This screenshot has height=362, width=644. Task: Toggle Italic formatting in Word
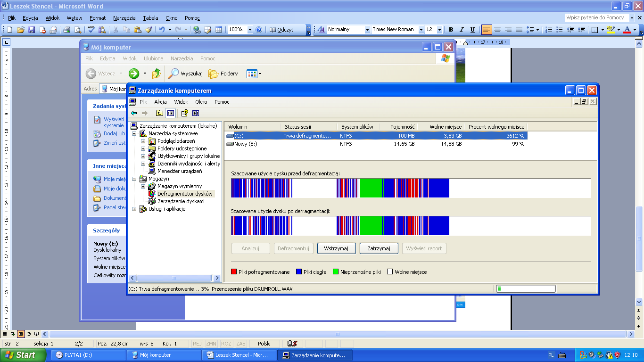tap(462, 30)
